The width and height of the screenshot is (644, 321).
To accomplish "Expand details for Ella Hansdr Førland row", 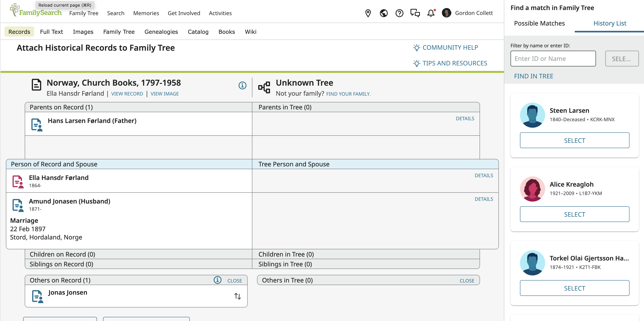I will [x=484, y=175].
